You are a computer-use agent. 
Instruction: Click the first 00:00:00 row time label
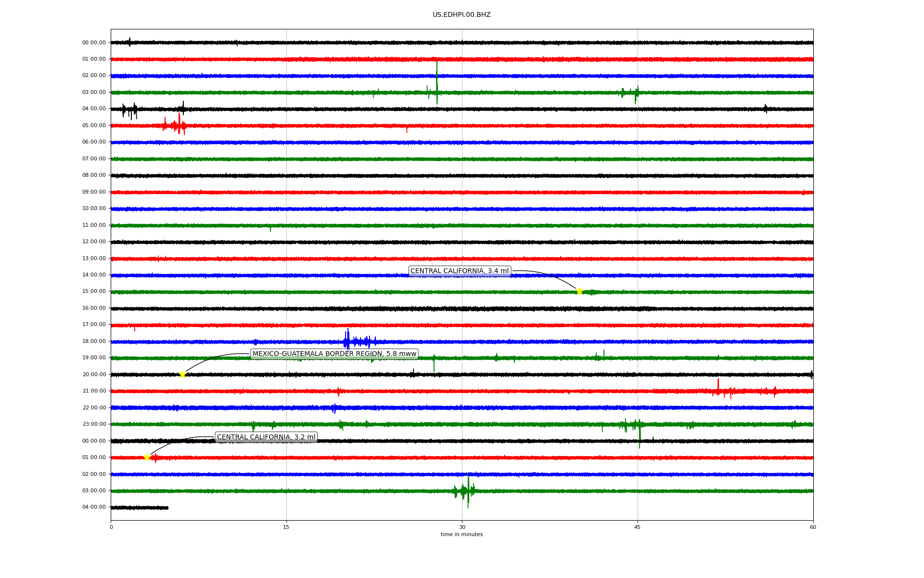94,43
